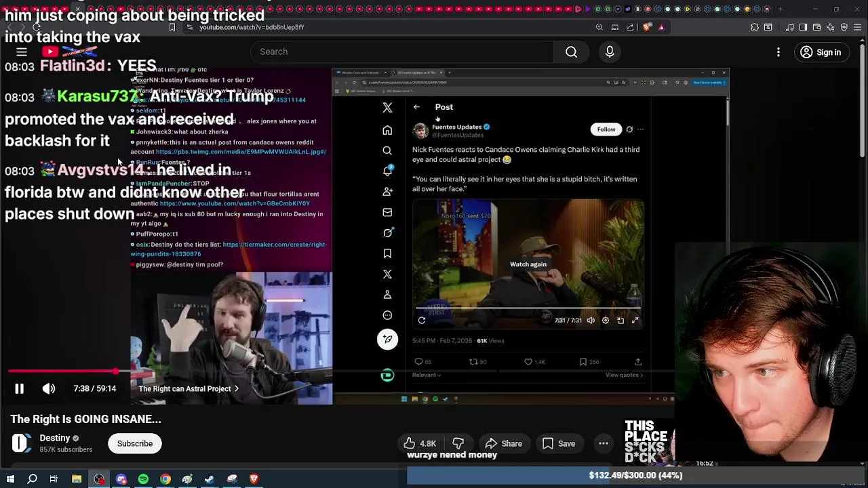Click the YouTube search field
The image size is (868, 488).
click(402, 52)
